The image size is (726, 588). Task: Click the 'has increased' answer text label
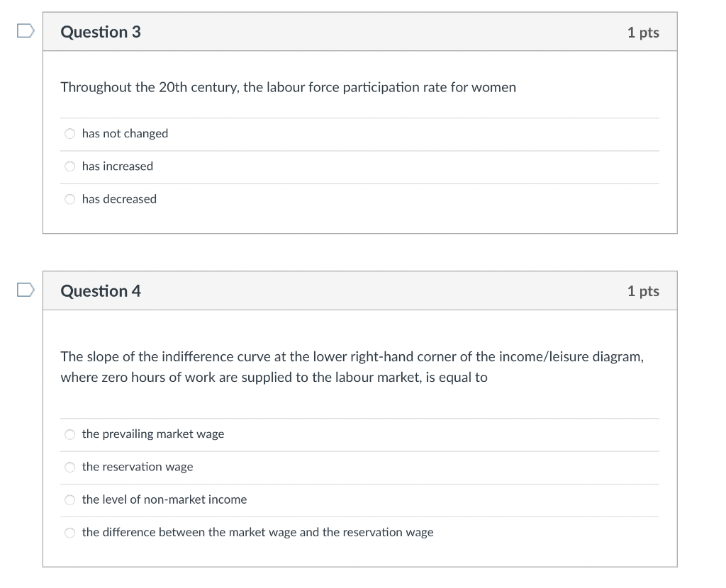tap(118, 166)
